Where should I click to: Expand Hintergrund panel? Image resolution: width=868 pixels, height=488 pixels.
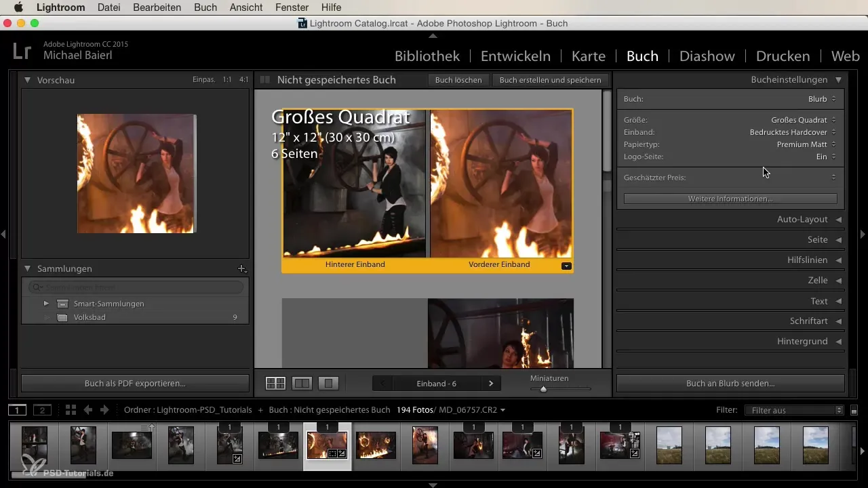pyautogui.click(x=839, y=342)
